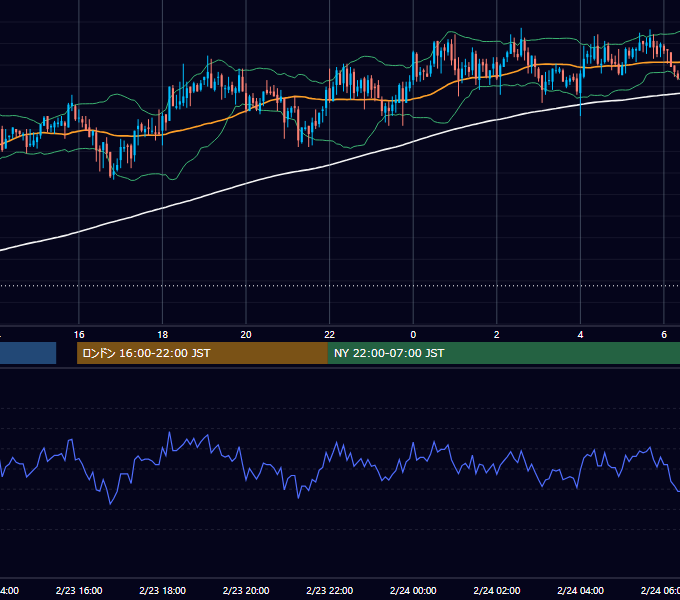Click the ロンドン 16:00-22:00 JST session bar
Viewport: 680px width, 600px height.
(202, 353)
